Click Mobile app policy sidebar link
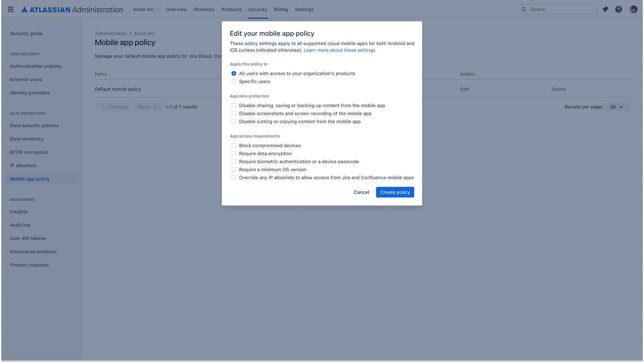This screenshot has width=644, height=363. click(x=30, y=178)
